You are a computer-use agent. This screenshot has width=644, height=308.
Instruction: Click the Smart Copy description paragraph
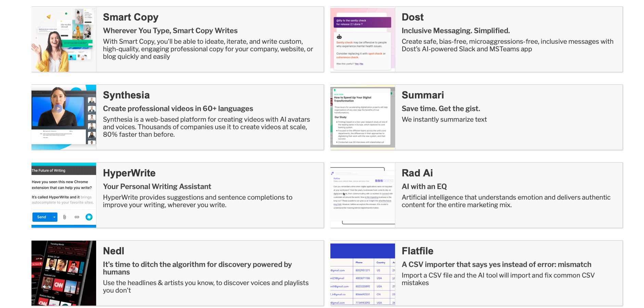[208, 49]
